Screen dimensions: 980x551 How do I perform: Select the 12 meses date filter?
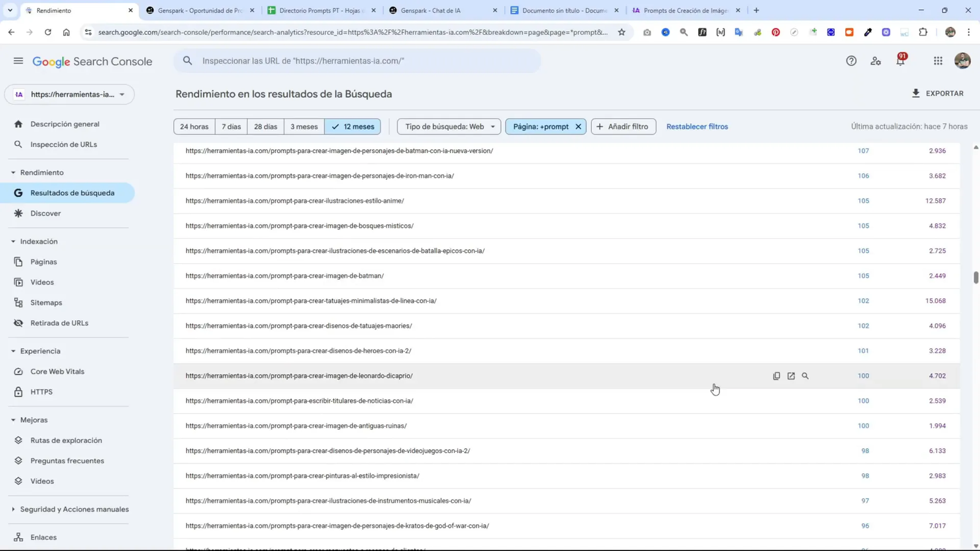pyautogui.click(x=352, y=126)
